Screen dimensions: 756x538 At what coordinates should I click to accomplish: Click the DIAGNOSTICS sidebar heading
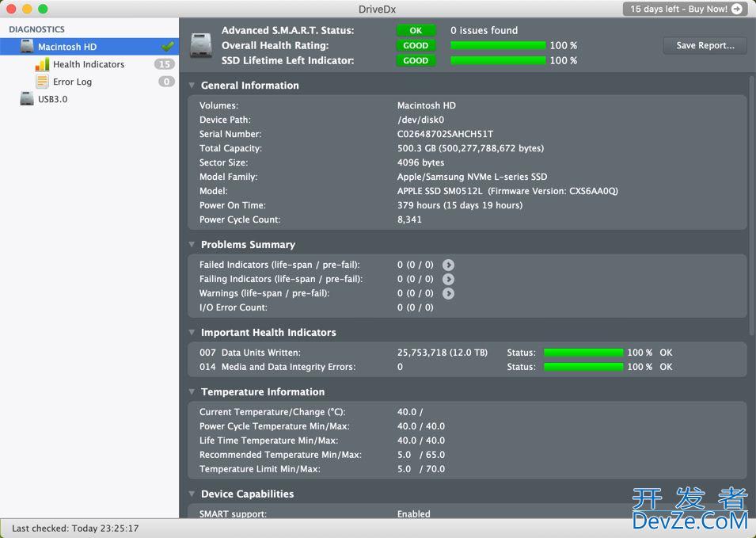click(x=36, y=29)
